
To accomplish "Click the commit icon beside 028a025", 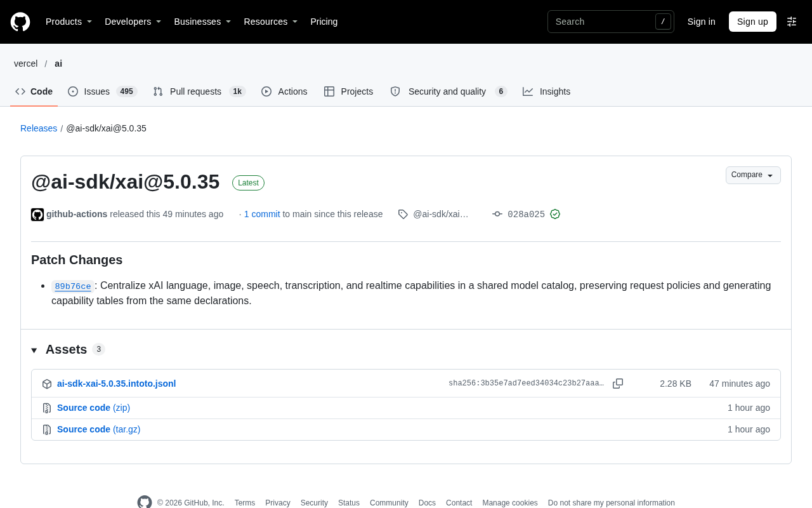I will coord(497,214).
